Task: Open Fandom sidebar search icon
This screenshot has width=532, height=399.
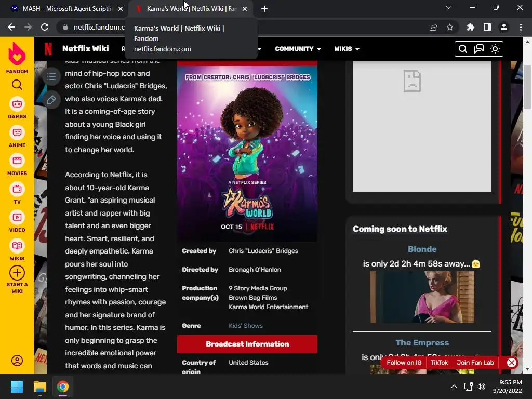Action: pyautogui.click(x=17, y=85)
